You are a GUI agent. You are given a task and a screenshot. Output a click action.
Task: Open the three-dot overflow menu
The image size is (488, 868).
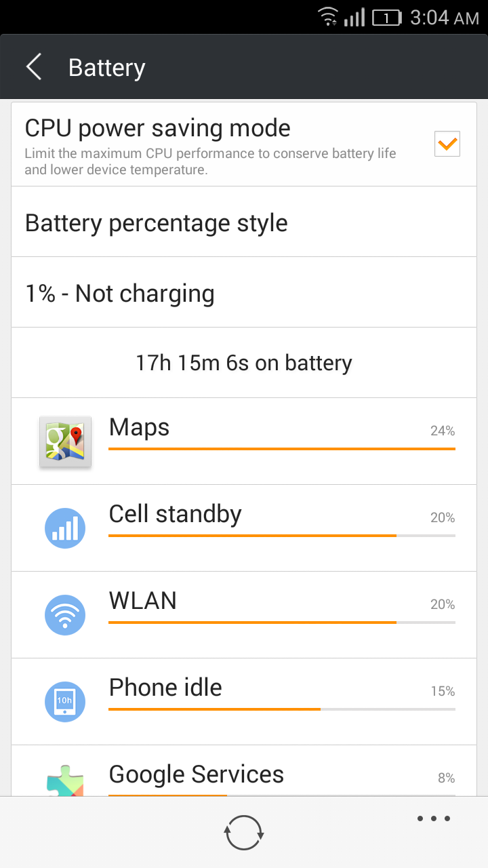tap(434, 818)
